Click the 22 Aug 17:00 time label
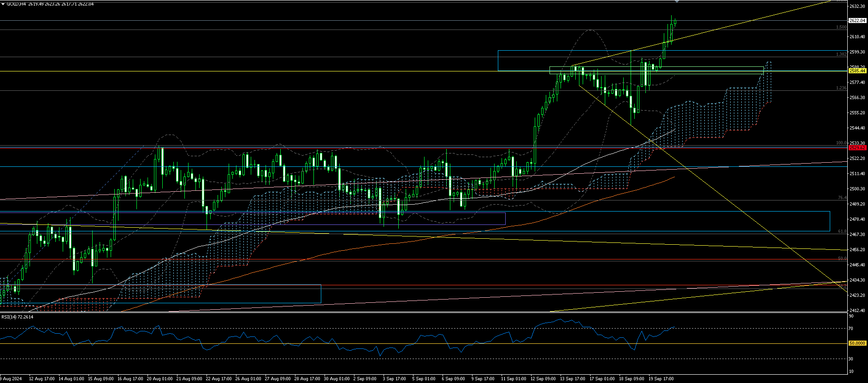868x383 pixels. (x=218, y=379)
